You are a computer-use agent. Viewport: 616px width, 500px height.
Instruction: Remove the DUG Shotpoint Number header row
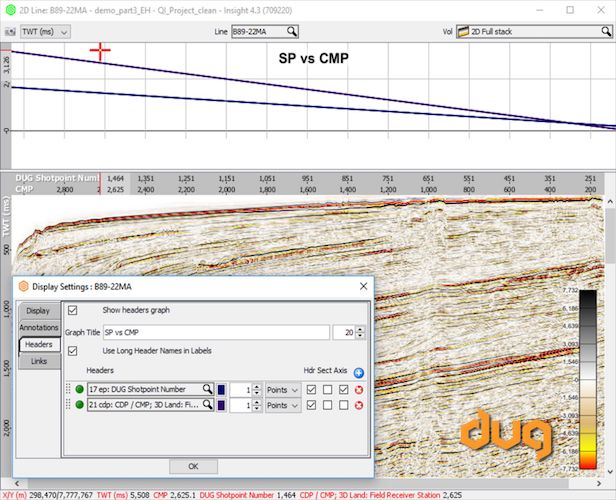(x=358, y=389)
